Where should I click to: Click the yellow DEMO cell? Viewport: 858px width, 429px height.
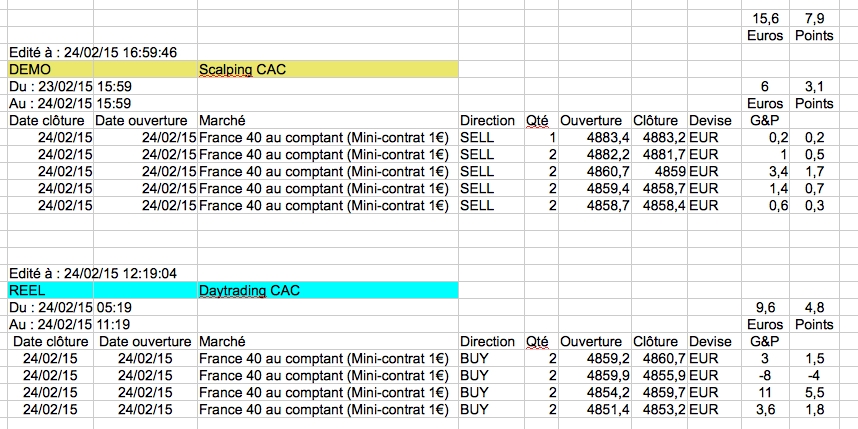(x=50, y=69)
